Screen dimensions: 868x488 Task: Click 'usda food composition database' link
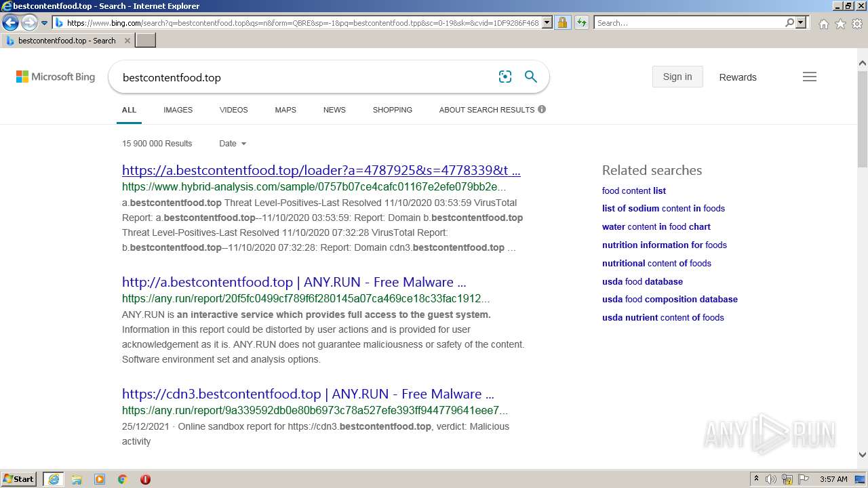[x=670, y=299]
